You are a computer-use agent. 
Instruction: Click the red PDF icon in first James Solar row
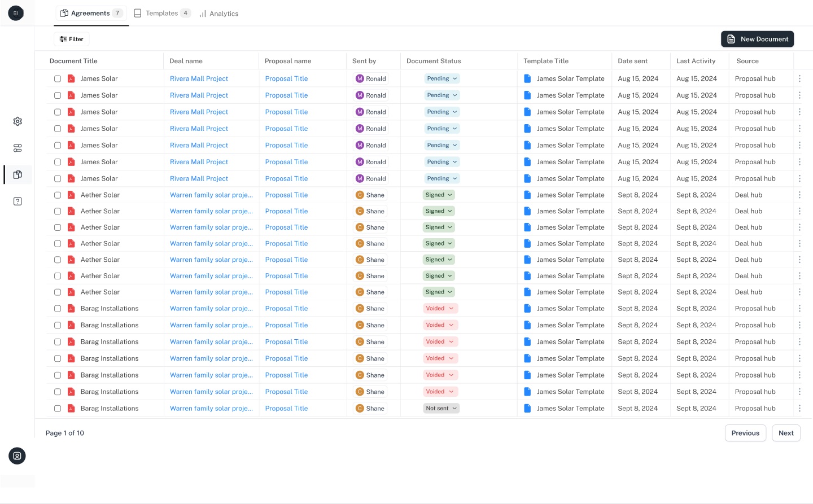[71, 78]
